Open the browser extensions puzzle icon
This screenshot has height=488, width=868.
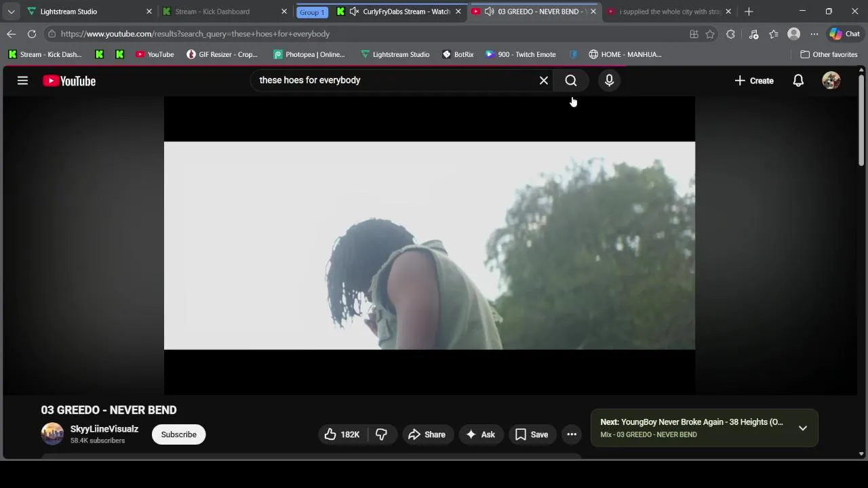pyautogui.click(x=730, y=34)
